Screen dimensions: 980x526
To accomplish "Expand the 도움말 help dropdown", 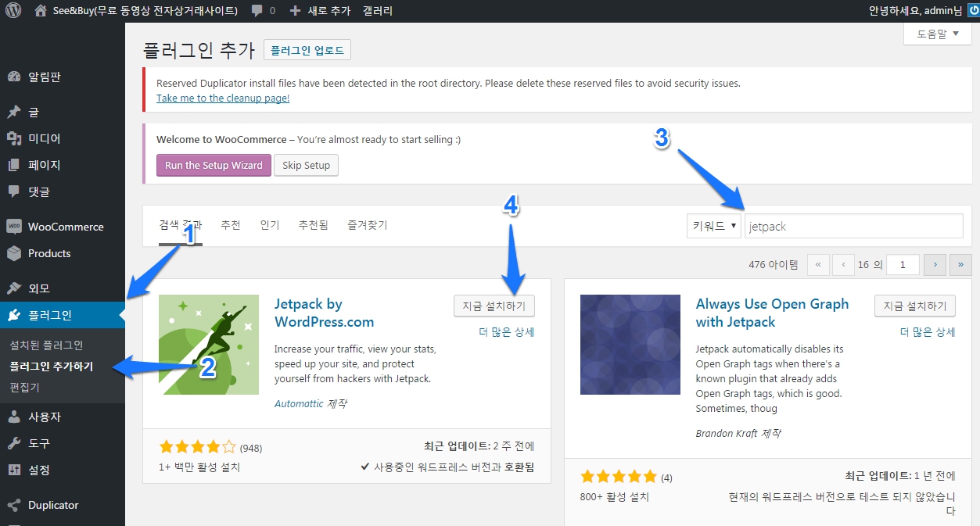I will tap(937, 34).
